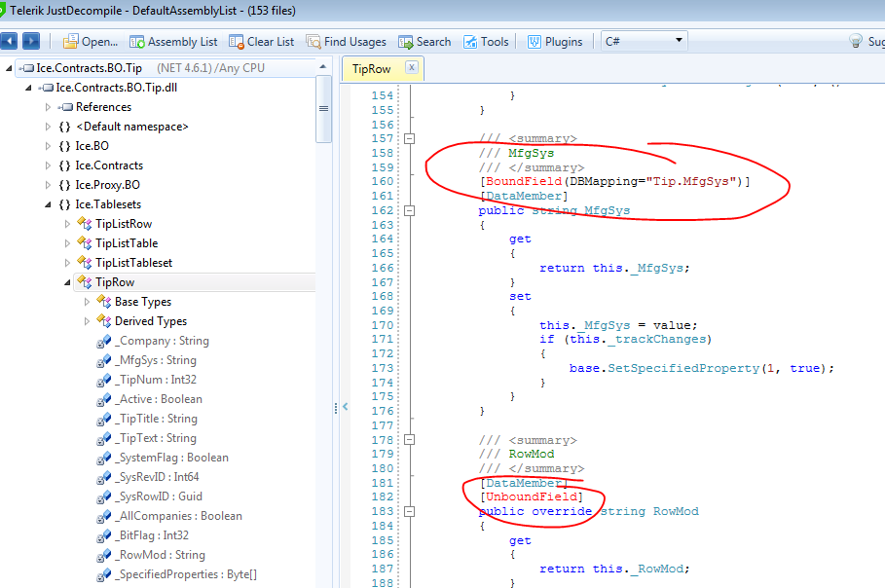Select the _TipTitle : String field

[158, 419]
